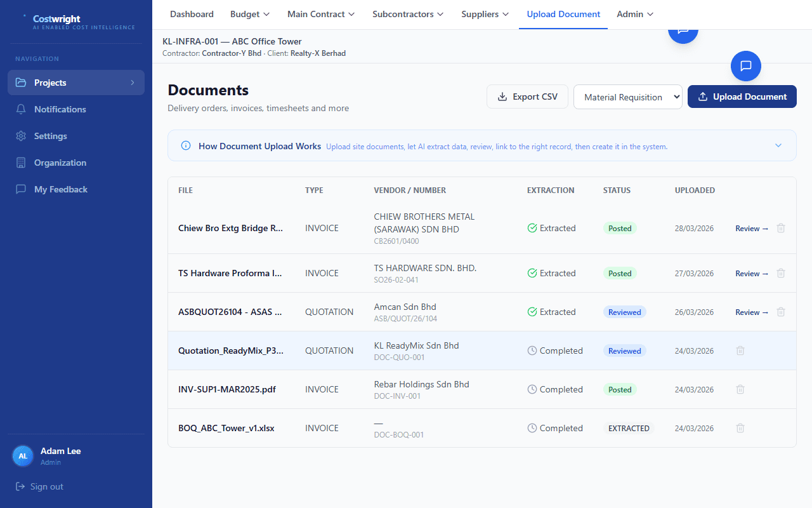Click document number CB2601/0400

click(x=396, y=241)
